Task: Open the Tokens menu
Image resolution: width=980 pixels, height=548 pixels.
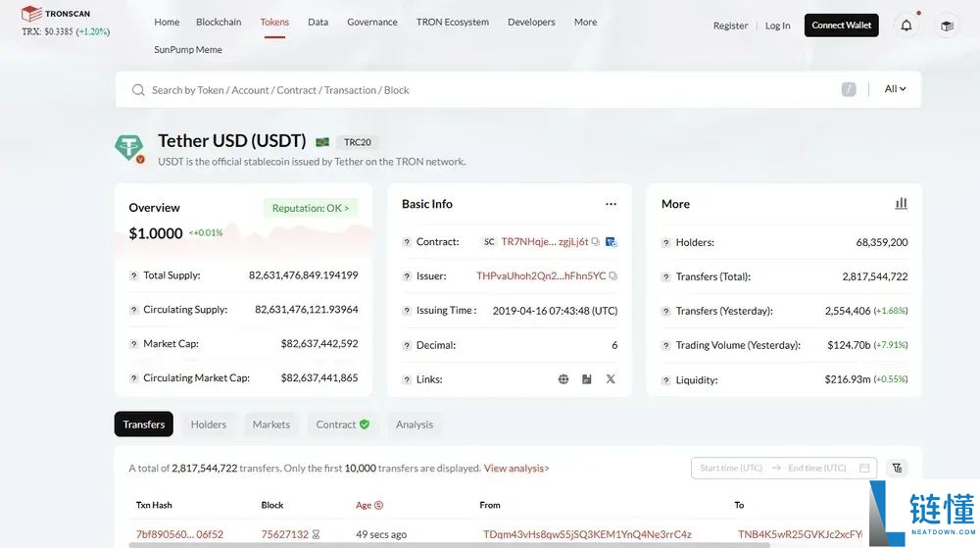Action: tap(274, 22)
